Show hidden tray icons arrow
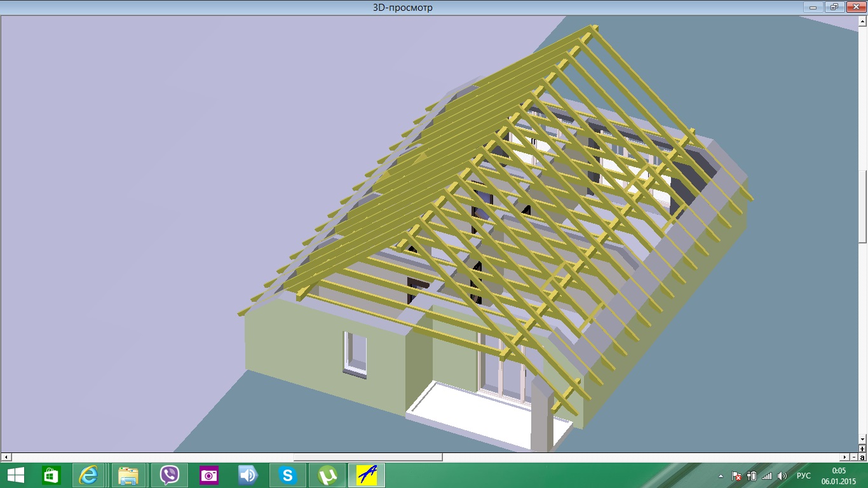The height and width of the screenshot is (488, 868). coord(721,475)
